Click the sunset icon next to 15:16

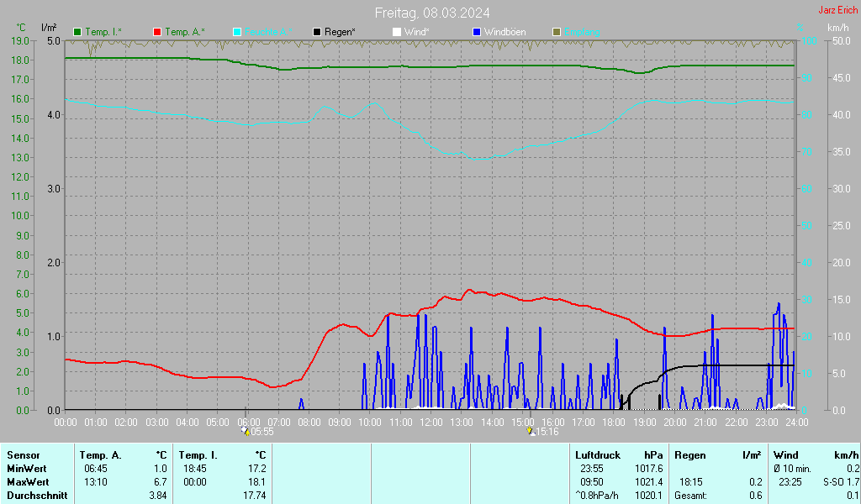(530, 431)
